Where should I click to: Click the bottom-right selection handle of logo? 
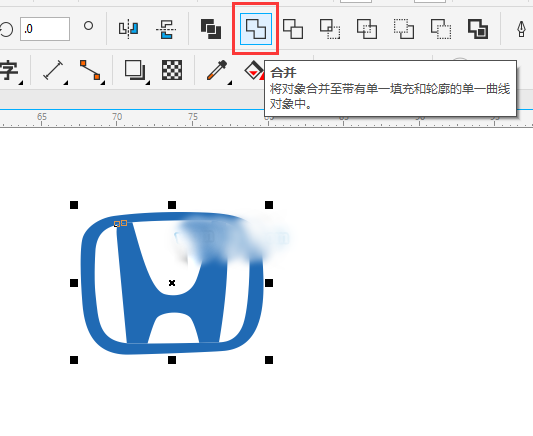(269, 360)
